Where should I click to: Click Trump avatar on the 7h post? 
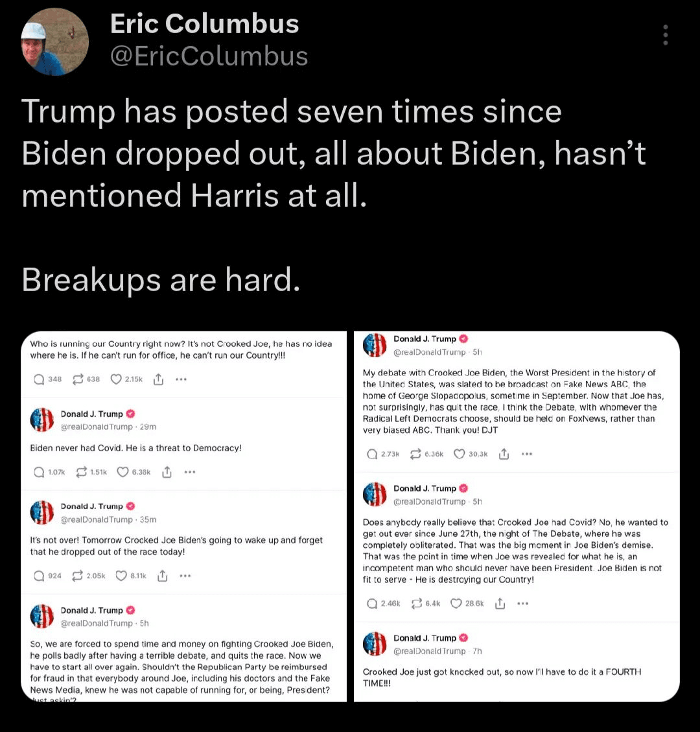click(x=375, y=644)
